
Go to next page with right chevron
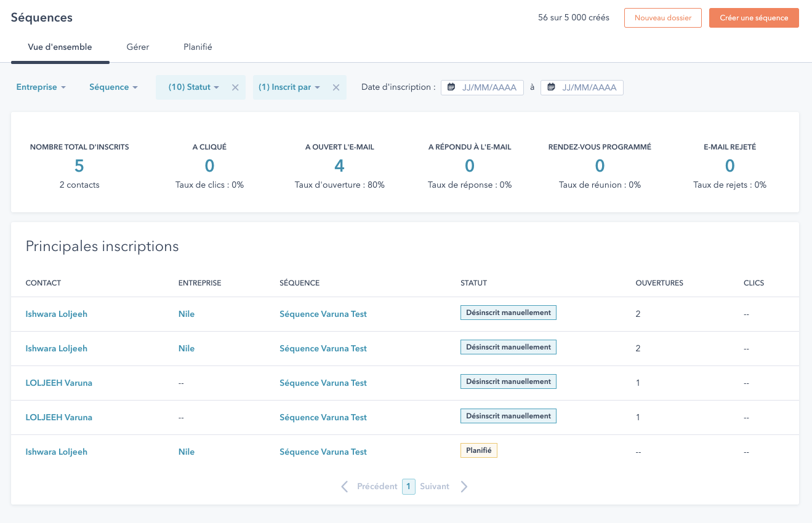[464, 487]
